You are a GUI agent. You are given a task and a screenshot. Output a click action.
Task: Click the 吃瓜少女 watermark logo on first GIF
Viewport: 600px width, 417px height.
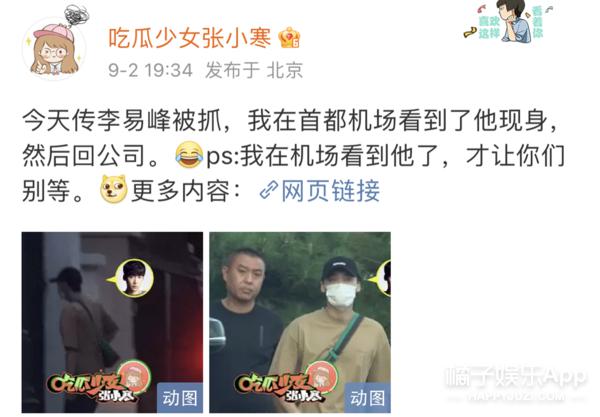[99, 381]
